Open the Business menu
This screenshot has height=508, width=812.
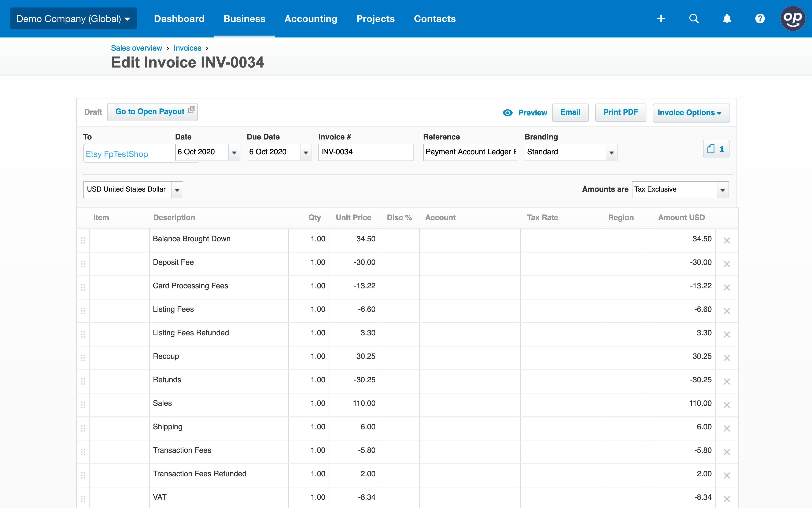pos(245,18)
